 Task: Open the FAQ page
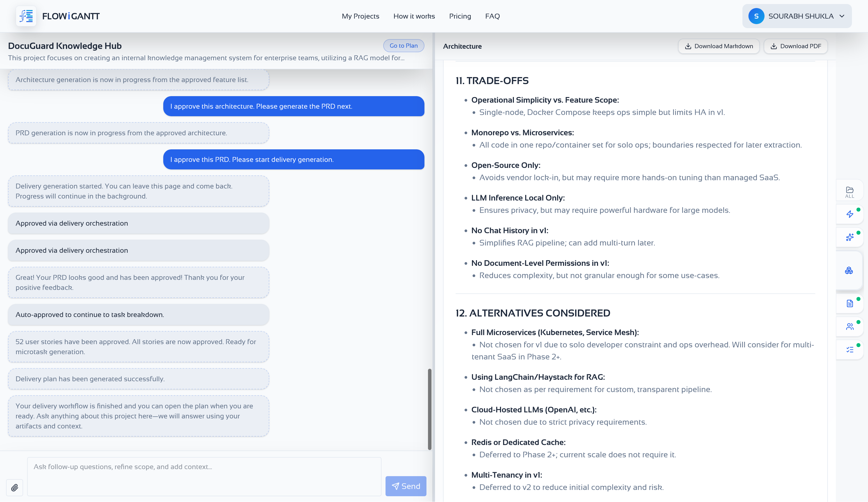[492, 16]
